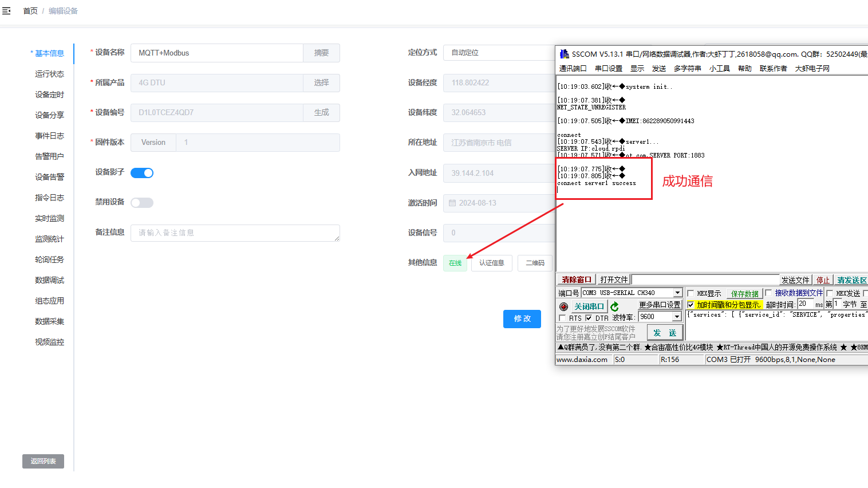Click the 二维码 button under 其他信息

coord(535,263)
